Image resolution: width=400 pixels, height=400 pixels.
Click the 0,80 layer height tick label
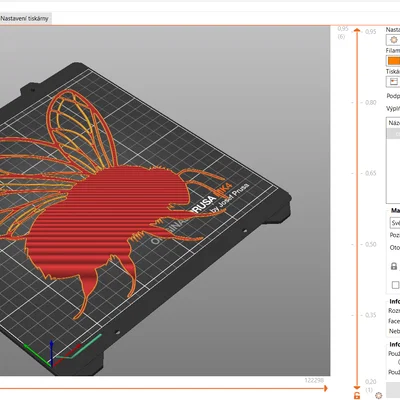[x=371, y=102]
